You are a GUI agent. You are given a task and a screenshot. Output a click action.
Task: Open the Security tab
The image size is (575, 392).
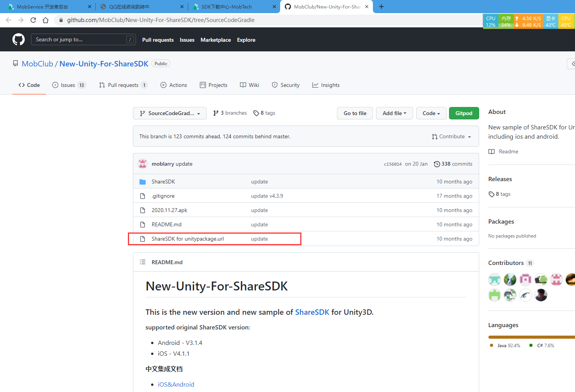click(286, 85)
